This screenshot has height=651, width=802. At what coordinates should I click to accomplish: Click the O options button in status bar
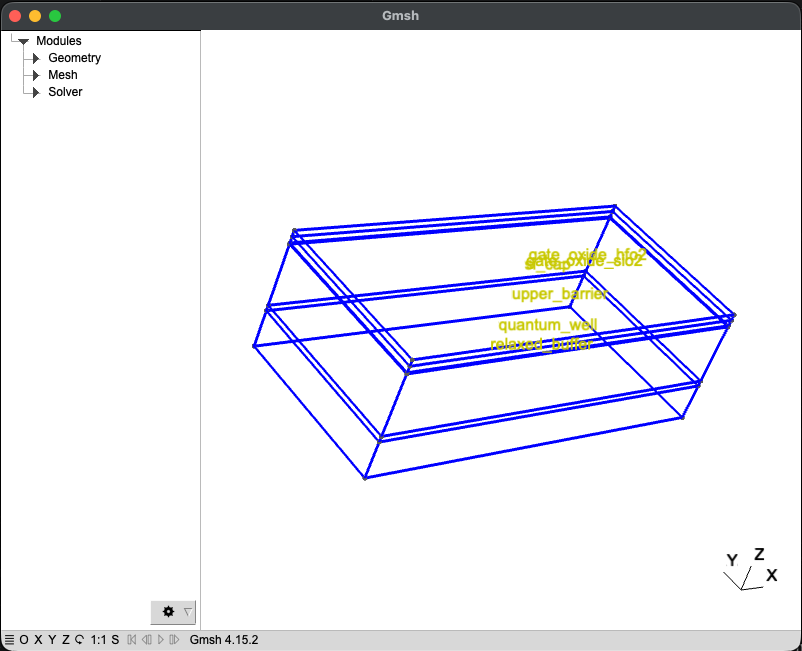pos(24,640)
